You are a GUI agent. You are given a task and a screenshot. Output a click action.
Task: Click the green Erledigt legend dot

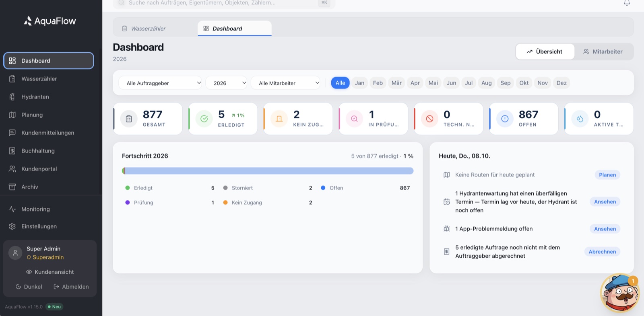(x=128, y=188)
